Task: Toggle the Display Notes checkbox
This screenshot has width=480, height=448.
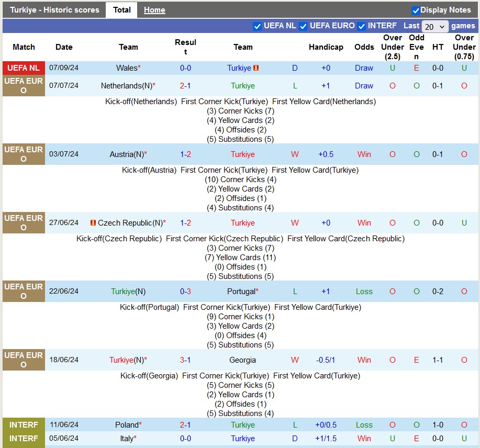Action: coord(416,10)
